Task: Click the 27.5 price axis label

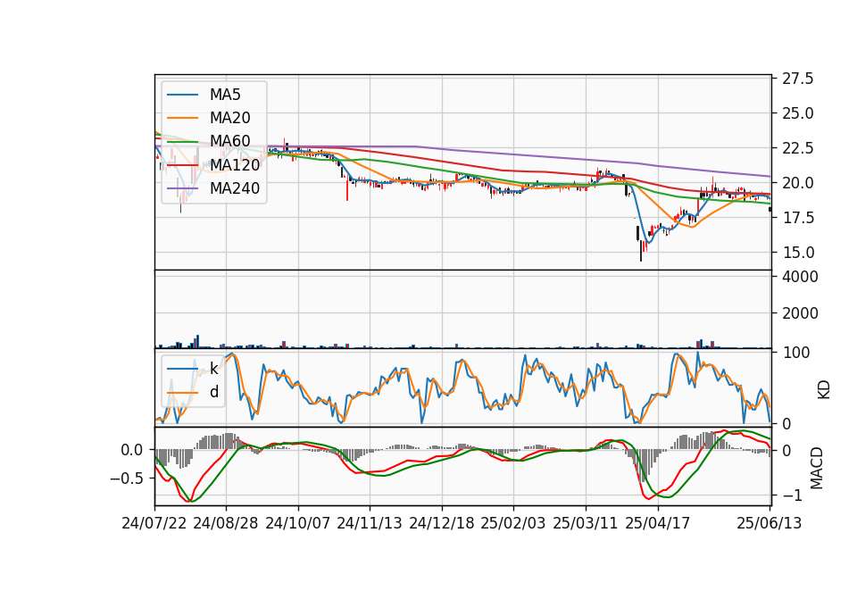Action: click(x=797, y=79)
